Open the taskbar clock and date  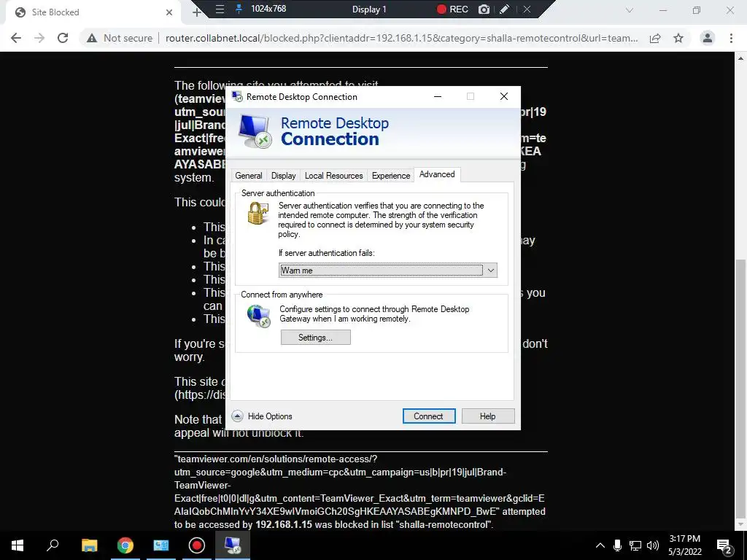click(x=684, y=545)
